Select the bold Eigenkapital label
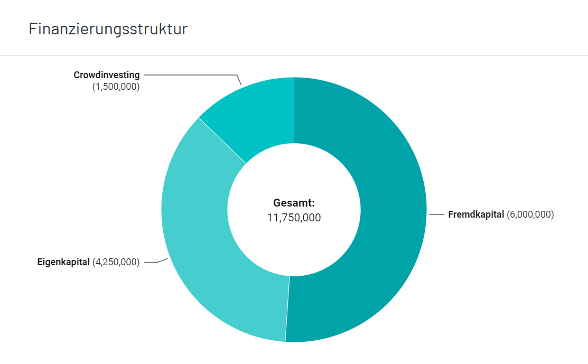The image size is (588, 364). pyautogui.click(x=63, y=262)
